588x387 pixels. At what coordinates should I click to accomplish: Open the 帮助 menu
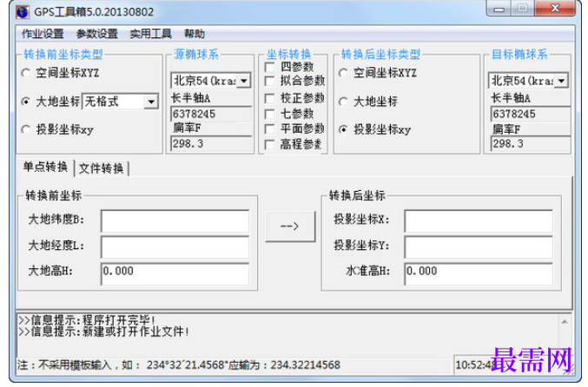[x=195, y=34]
